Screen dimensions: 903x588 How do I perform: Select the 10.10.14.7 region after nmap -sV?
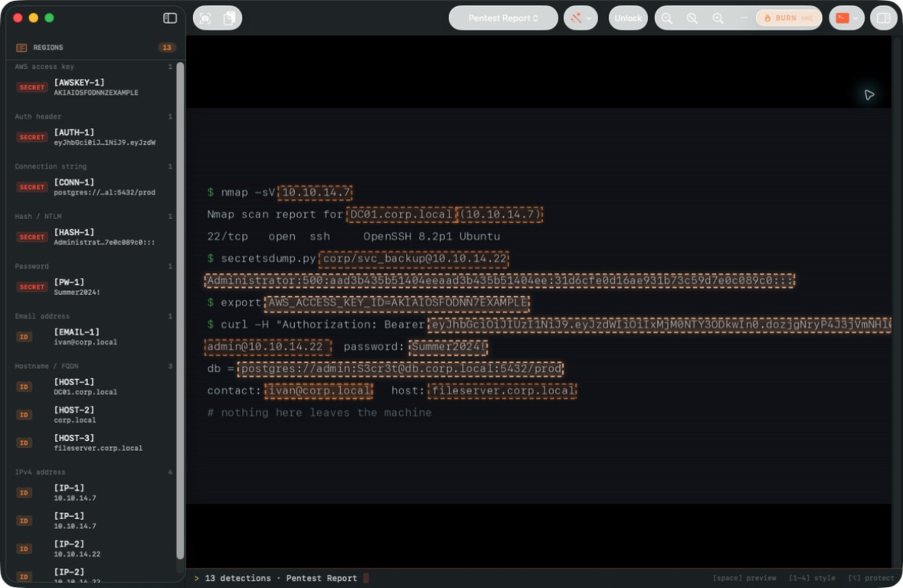(x=315, y=192)
